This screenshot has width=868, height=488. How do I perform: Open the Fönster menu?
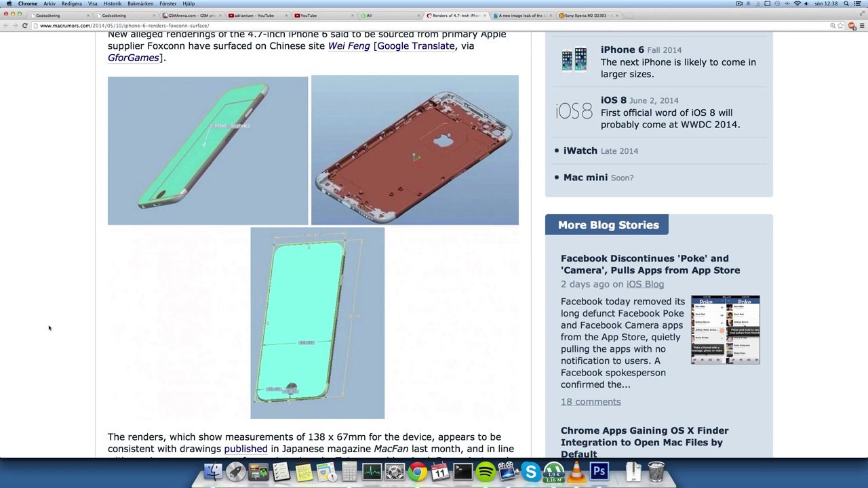(x=167, y=3)
